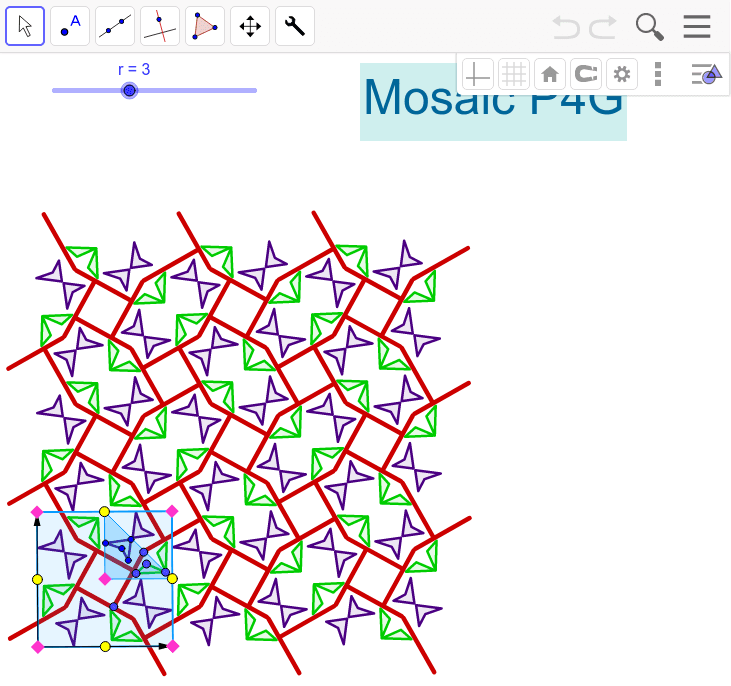Image resolution: width=731 pixels, height=686 pixels.
Task: Click the top yellow point of the cell
Action: coord(104,512)
